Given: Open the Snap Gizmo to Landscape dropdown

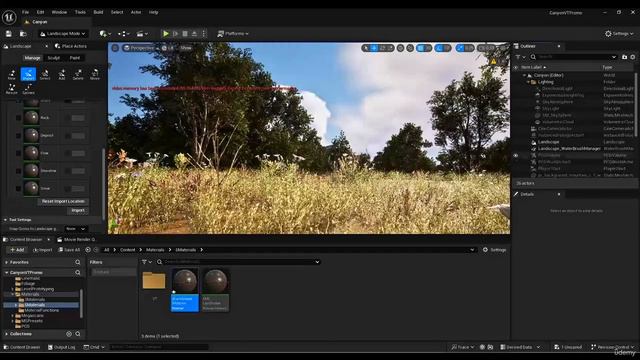Looking at the screenshot, I should pyautogui.click(x=76, y=229).
